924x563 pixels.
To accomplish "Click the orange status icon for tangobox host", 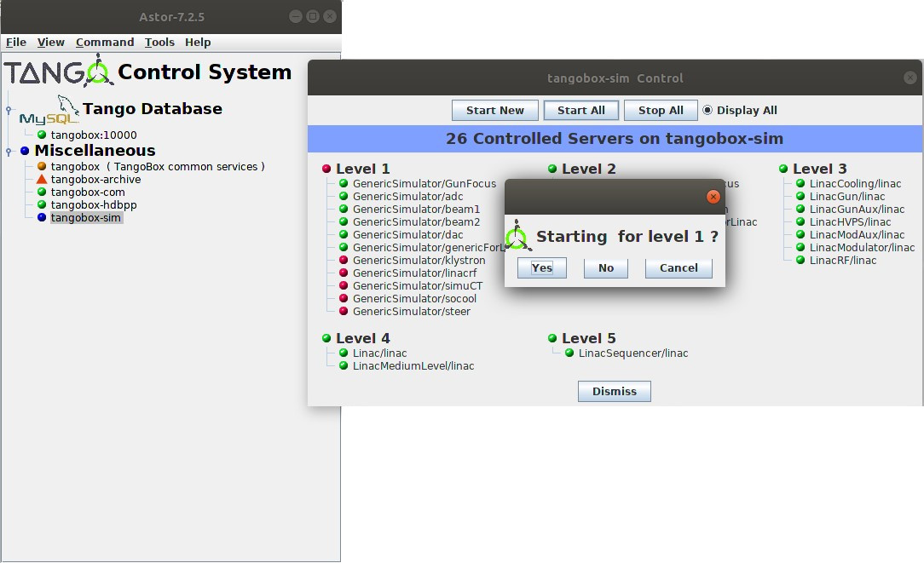I will [41, 166].
